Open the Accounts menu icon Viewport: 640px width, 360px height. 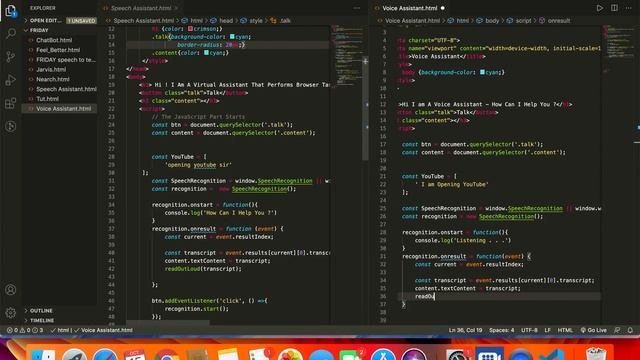(x=11, y=290)
